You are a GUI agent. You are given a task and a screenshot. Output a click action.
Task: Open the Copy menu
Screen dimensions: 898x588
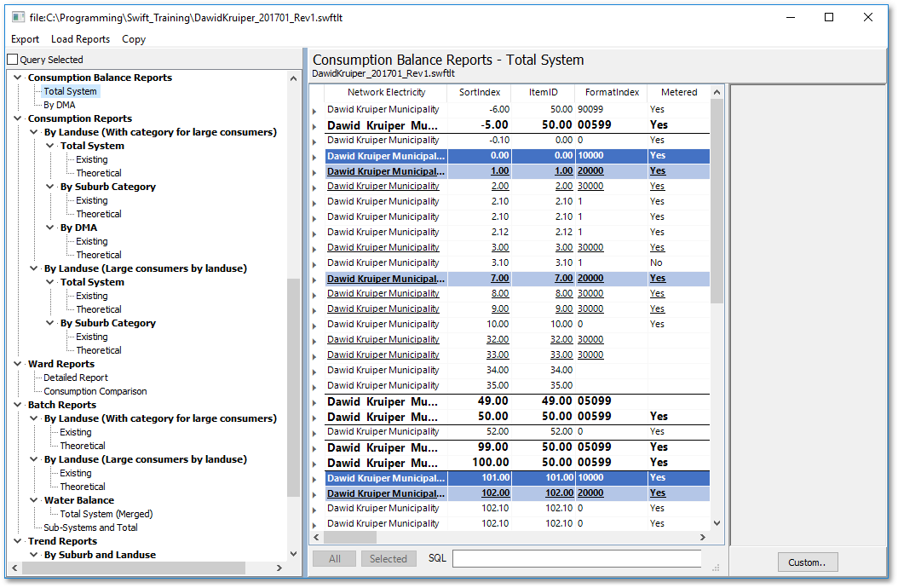point(134,39)
